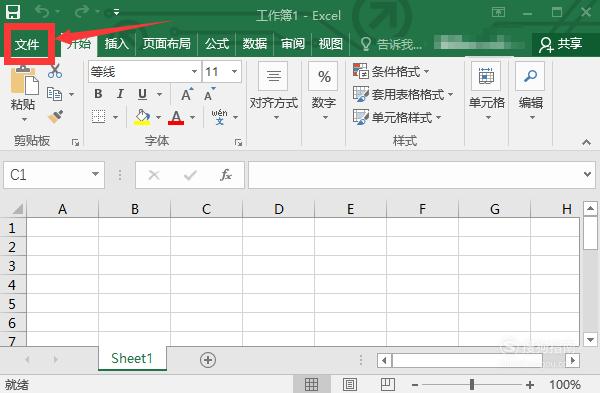600x393 pixels.
Task: Open the 对齐方式 (Alignment) group button
Action: (x=274, y=91)
